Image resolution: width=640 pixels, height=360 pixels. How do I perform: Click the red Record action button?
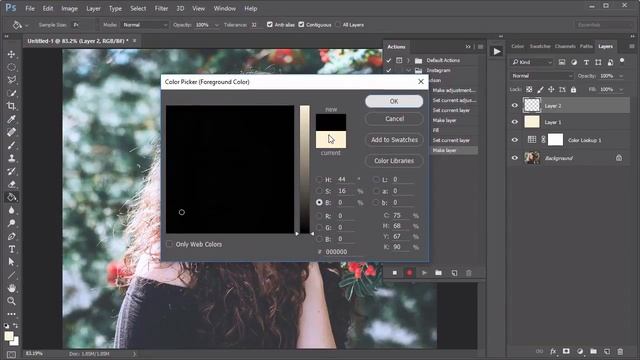click(x=409, y=273)
